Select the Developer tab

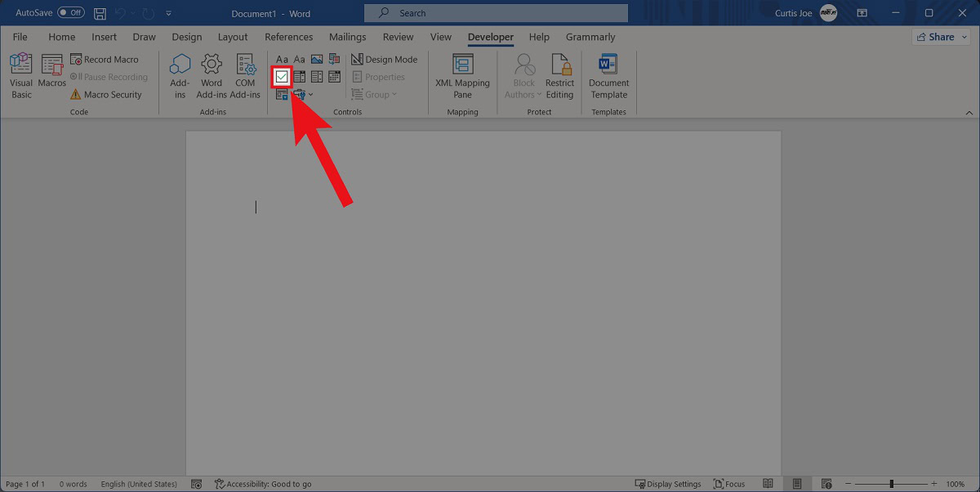click(x=490, y=37)
